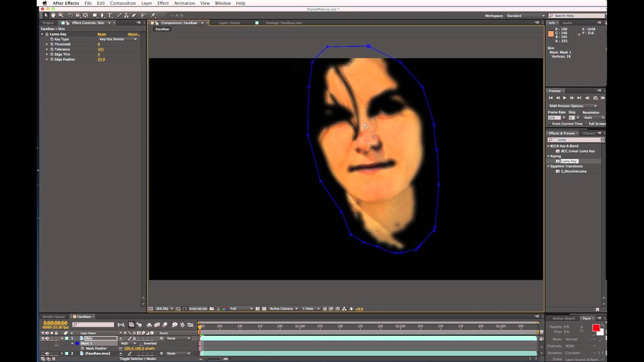This screenshot has width=644, height=362.
Task: Click the blue Mask 1 color swatch
Action: [x=76, y=343]
